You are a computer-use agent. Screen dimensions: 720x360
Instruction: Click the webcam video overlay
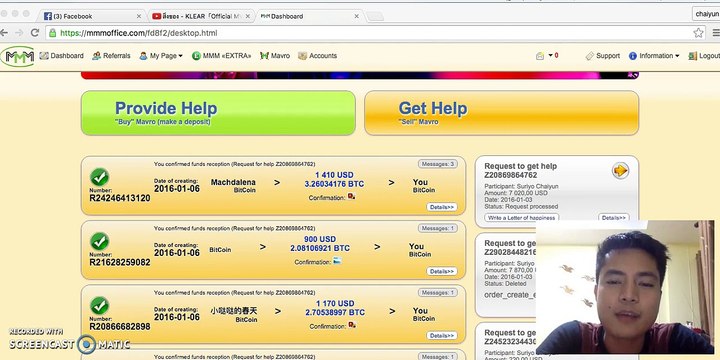(625, 287)
